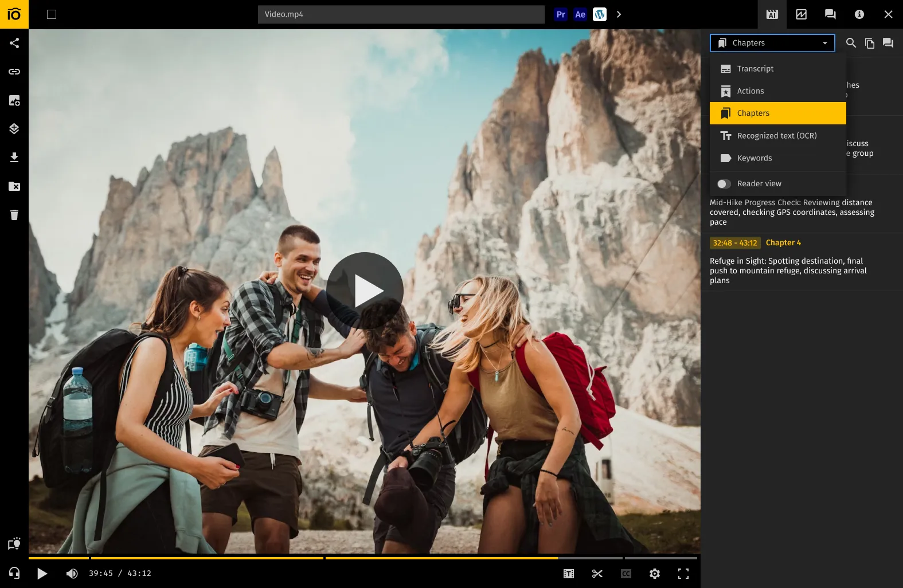Screen dimensions: 903x588
Task: Select Transcript from the dropdown menu
Action: 755,69
